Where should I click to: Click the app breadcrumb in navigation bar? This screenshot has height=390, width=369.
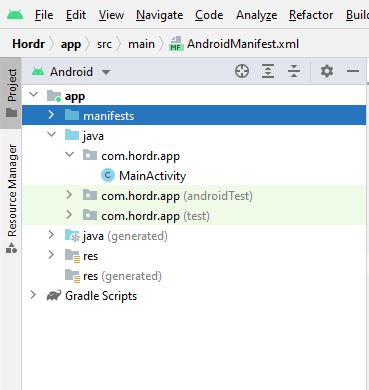click(71, 45)
